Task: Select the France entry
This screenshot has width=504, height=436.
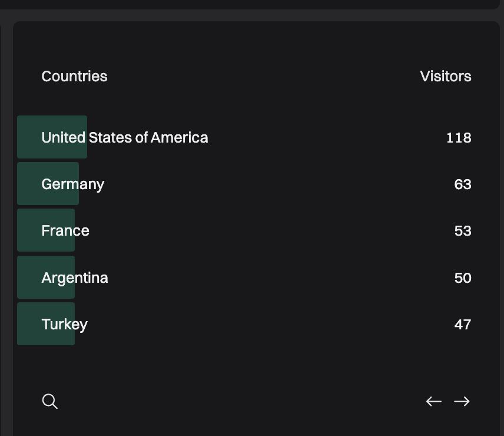Action: click(65, 230)
